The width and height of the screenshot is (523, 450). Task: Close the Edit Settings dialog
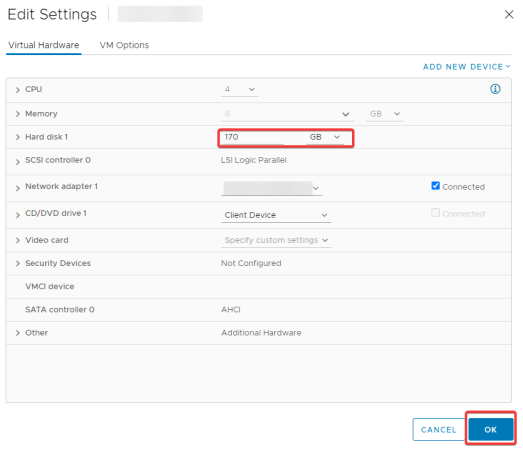tap(509, 14)
